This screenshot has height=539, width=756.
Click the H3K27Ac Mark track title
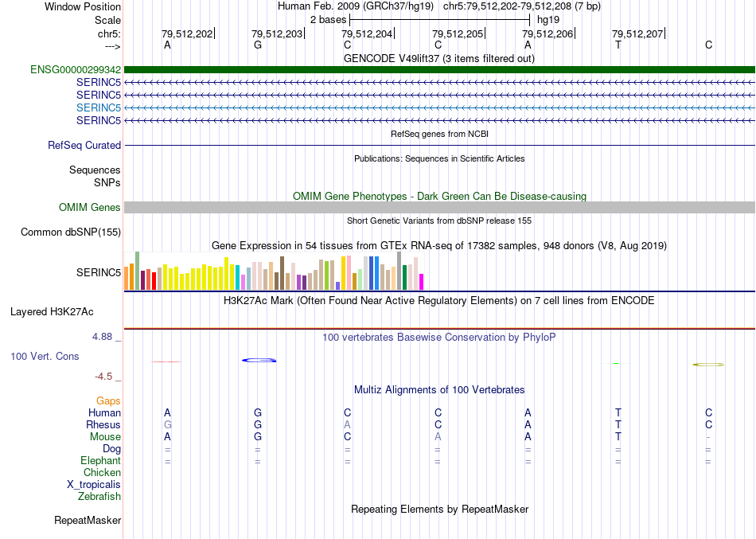pyautogui.click(x=439, y=301)
